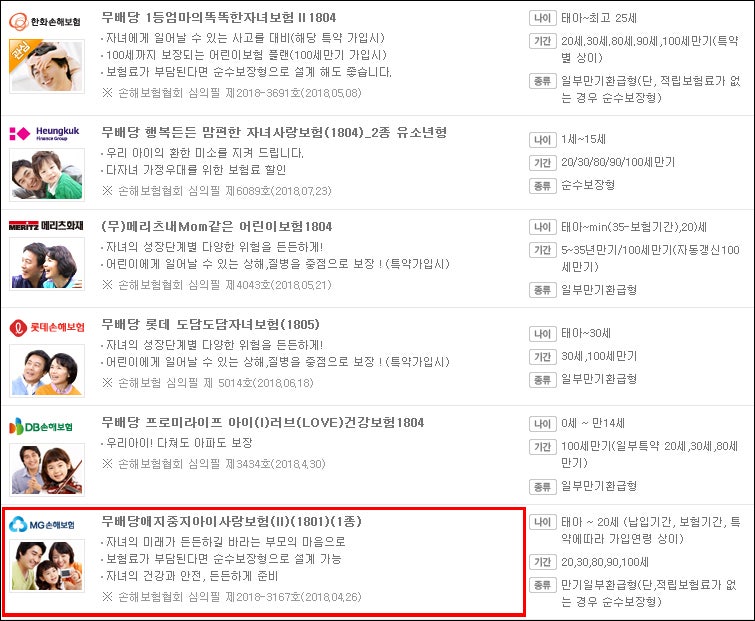Open the 롯데 도담도담자녀보험(1805) title link
The image size is (755, 621).
tap(210, 324)
